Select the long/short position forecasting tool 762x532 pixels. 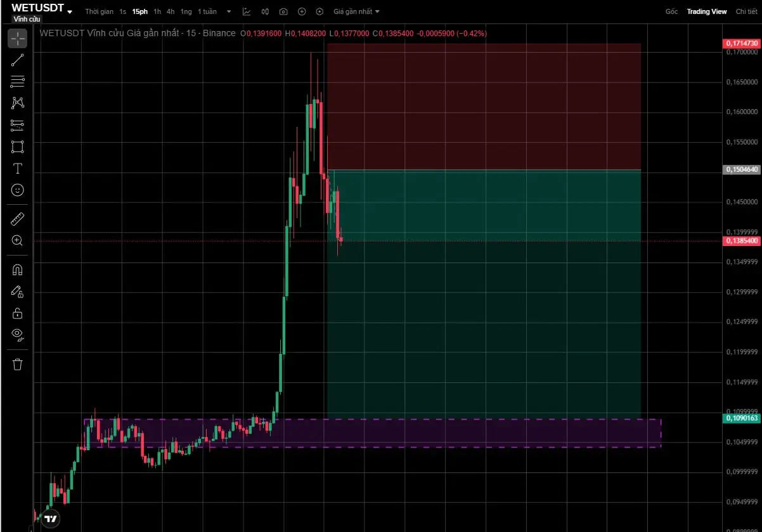pos(17,124)
